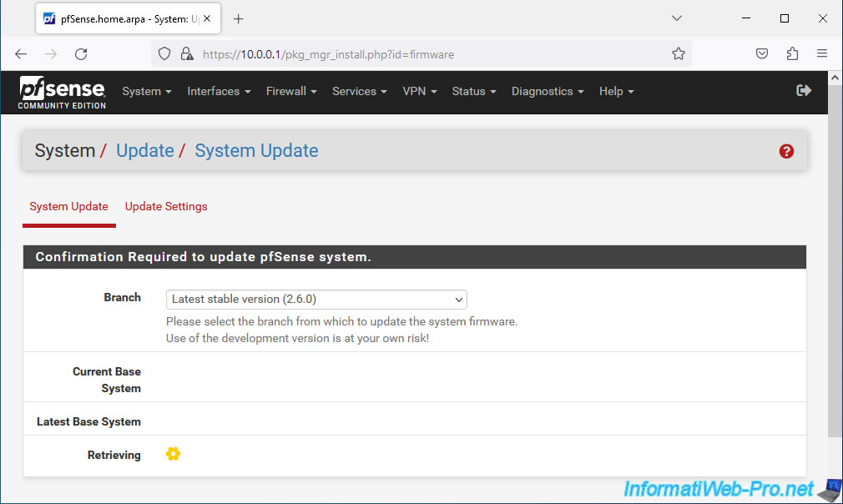Image resolution: width=843 pixels, height=504 pixels.
Task: Minimize the browser window
Action: 746,18
